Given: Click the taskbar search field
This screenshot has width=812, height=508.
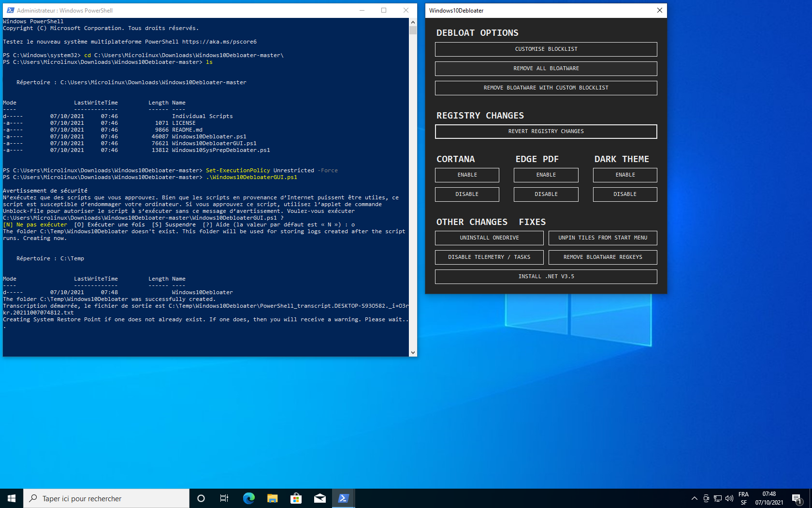Looking at the screenshot, I should pos(106,498).
